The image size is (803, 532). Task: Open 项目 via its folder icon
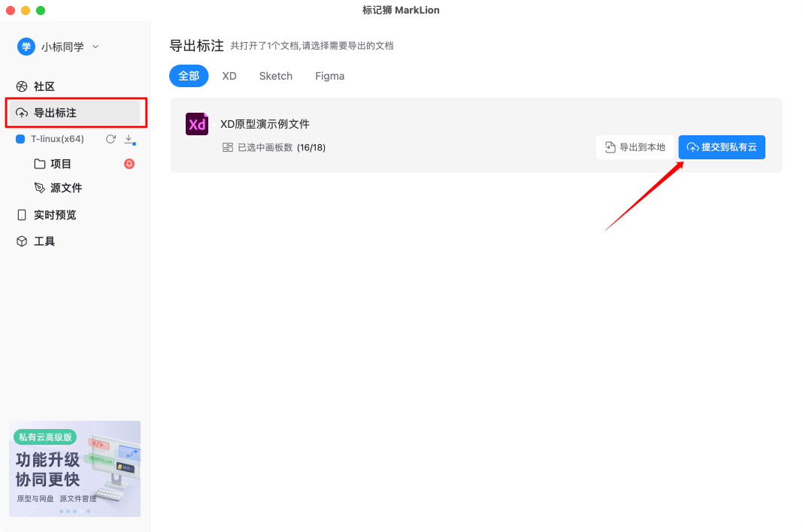(x=40, y=163)
